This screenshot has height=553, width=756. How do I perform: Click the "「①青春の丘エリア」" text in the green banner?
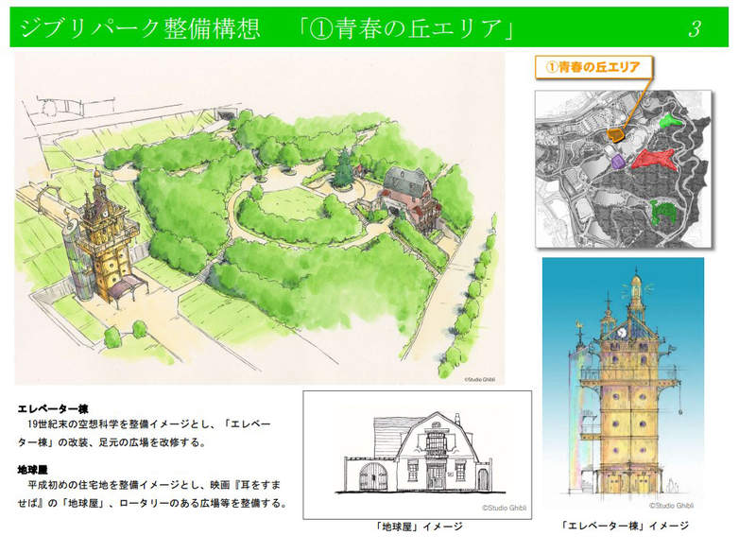click(404, 28)
